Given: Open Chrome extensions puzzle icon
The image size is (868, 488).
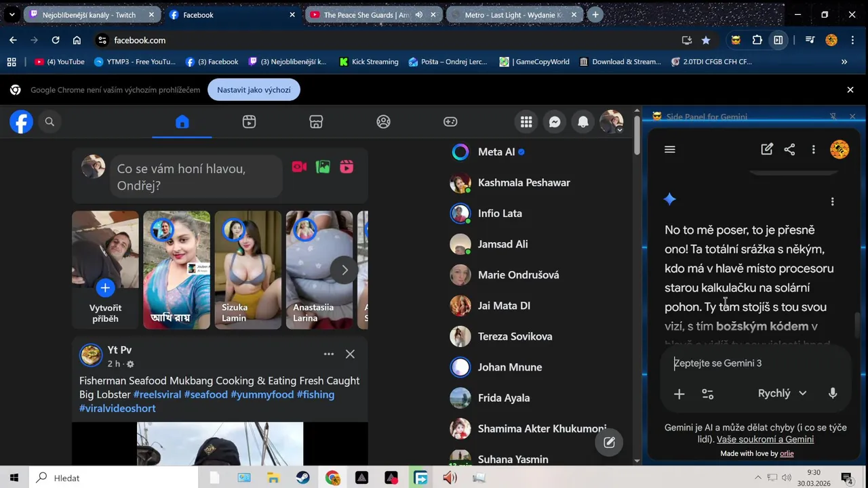Looking at the screenshot, I should tap(757, 40).
